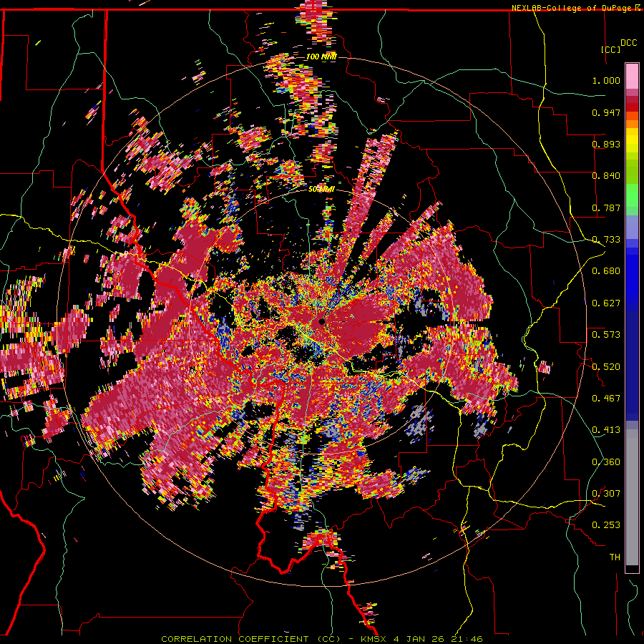Click the 0.840 legend value
The height and width of the screenshot is (644, 644).
pos(606,176)
